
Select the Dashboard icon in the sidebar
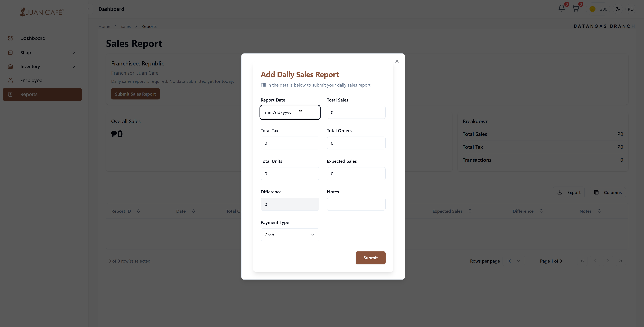tap(10, 38)
